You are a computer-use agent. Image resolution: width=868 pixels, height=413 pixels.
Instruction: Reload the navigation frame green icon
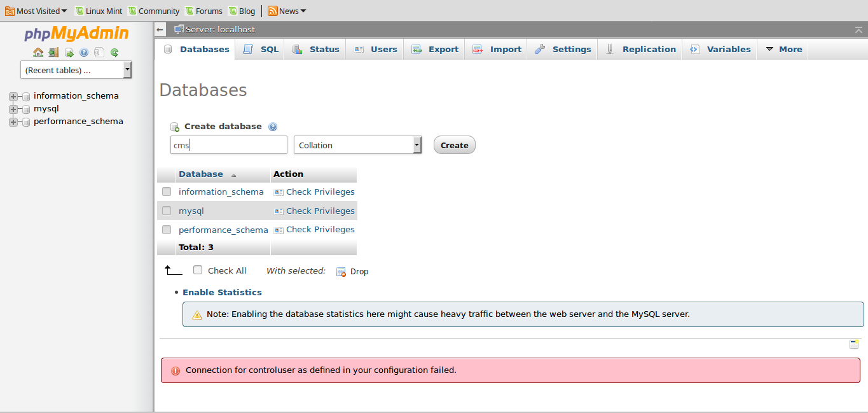(114, 53)
